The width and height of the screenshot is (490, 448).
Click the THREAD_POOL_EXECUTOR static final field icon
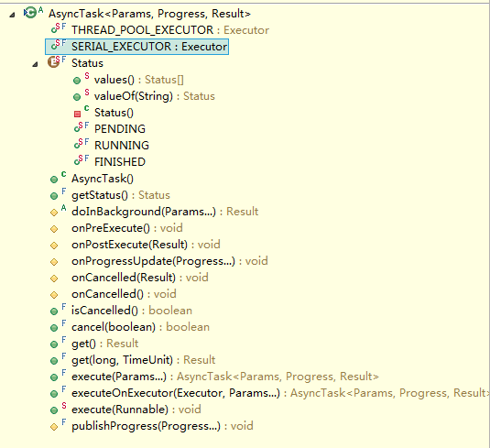[x=59, y=28]
